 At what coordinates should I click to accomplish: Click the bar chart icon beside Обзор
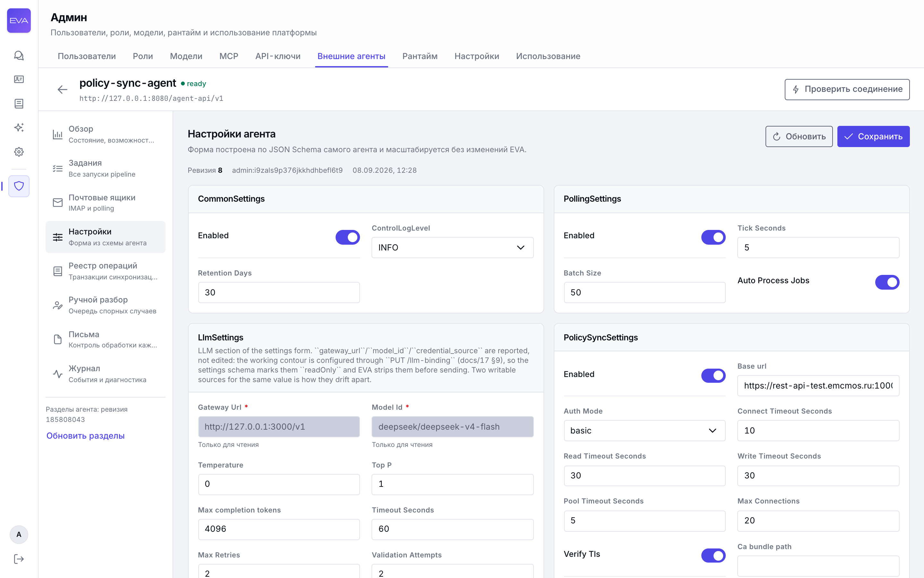[x=58, y=134]
